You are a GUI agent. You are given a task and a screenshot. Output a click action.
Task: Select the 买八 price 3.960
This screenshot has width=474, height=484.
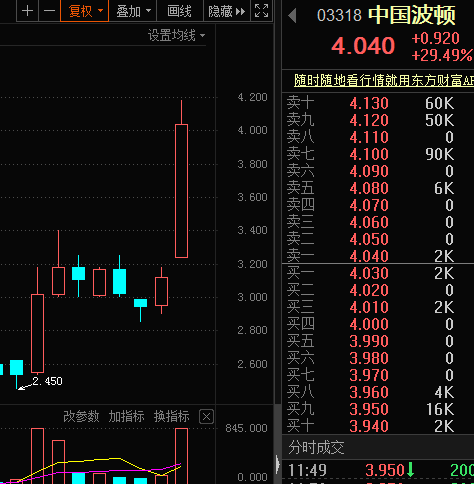pyautogui.click(x=369, y=392)
